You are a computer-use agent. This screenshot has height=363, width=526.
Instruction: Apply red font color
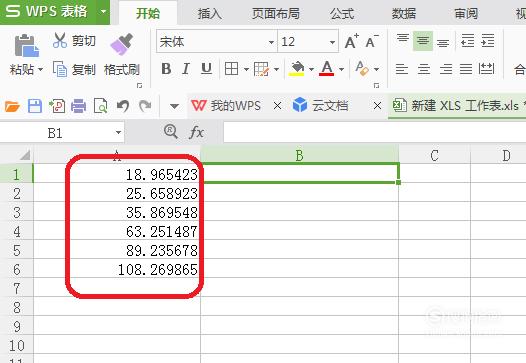point(326,69)
